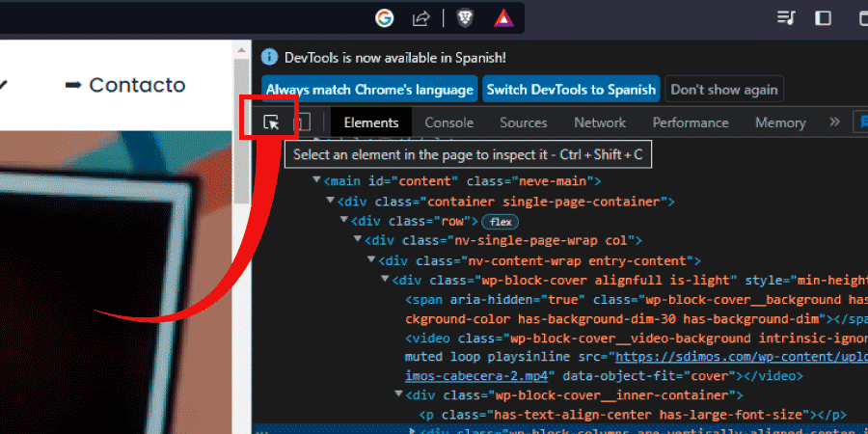
Task: Open the playlist music icon in the browser toolbar
Action: (786, 18)
